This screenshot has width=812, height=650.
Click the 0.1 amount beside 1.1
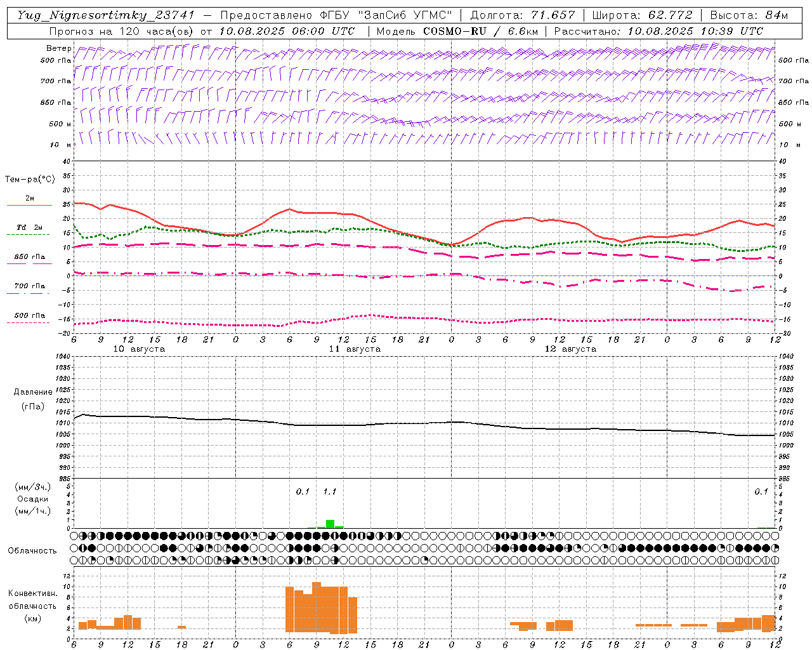pos(303,491)
